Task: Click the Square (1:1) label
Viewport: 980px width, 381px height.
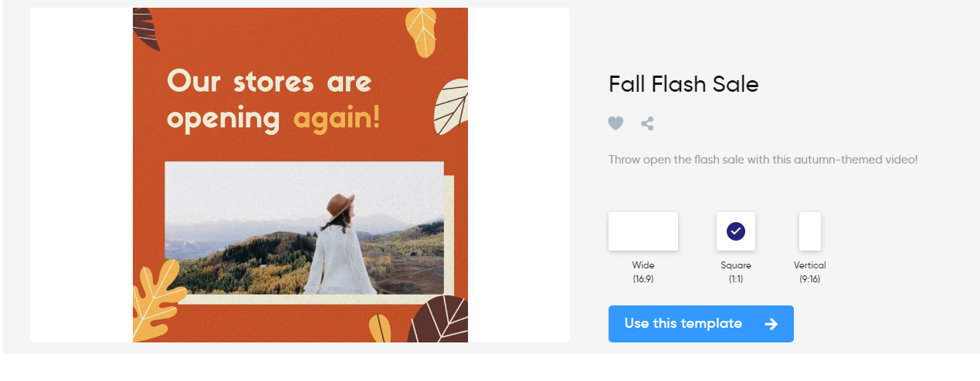Action: tap(736, 271)
